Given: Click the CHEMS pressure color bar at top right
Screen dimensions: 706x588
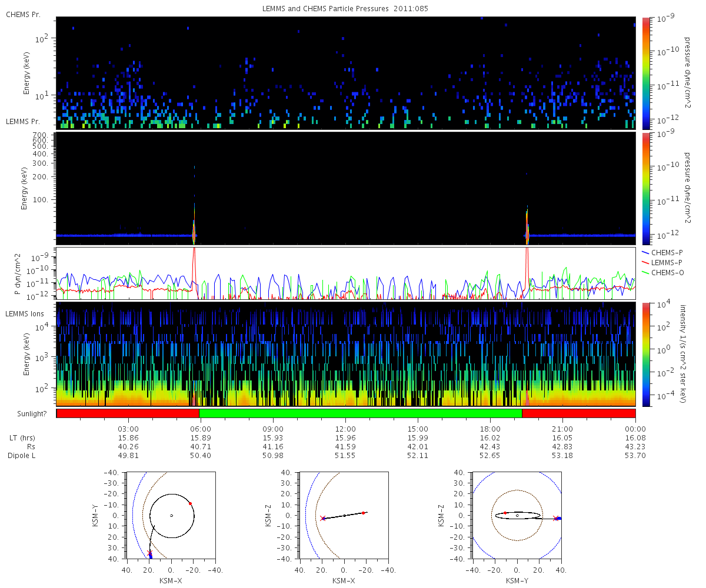Looking at the screenshot, I should tap(646, 73).
